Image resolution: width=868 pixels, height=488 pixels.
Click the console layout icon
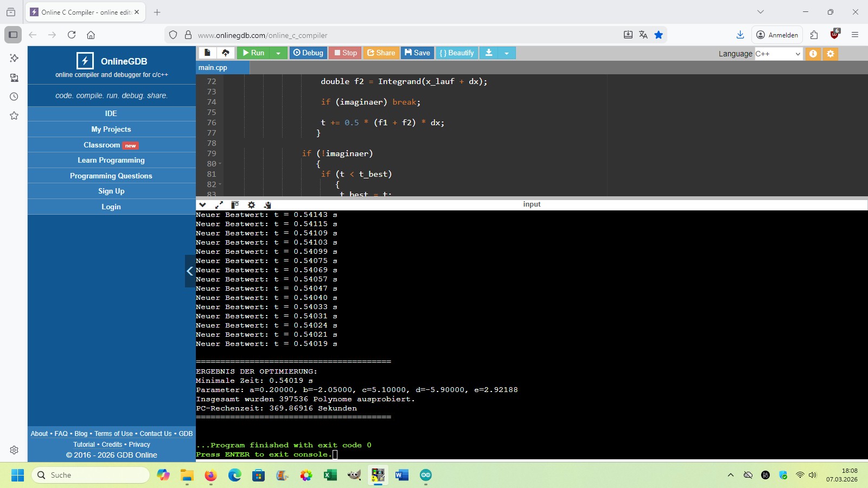coord(235,205)
